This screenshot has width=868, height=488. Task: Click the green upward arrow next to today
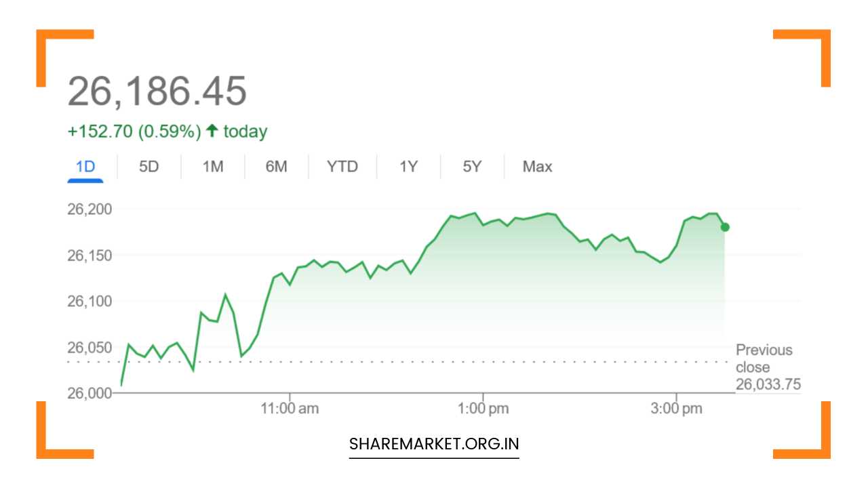[x=212, y=131]
